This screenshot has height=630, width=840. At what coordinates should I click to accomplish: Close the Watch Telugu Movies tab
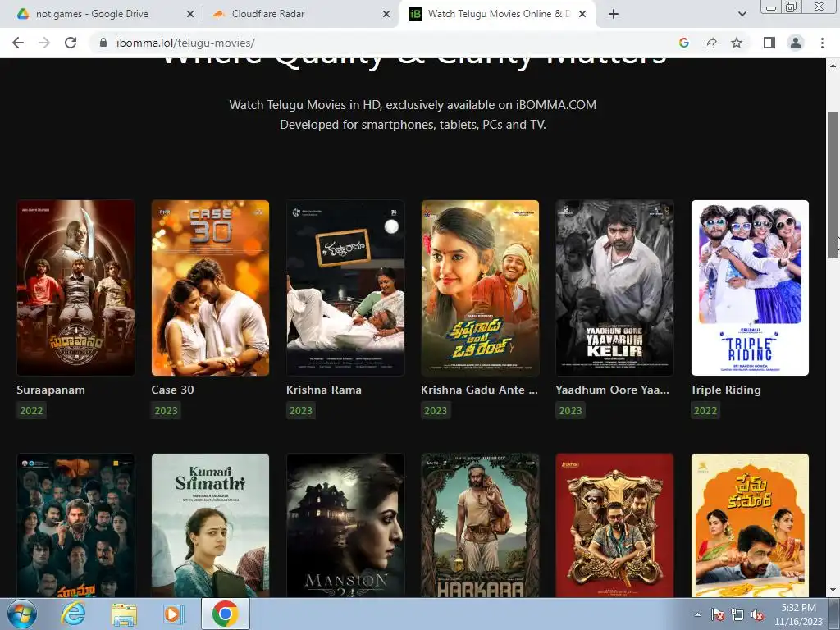(x=583, y=14)
